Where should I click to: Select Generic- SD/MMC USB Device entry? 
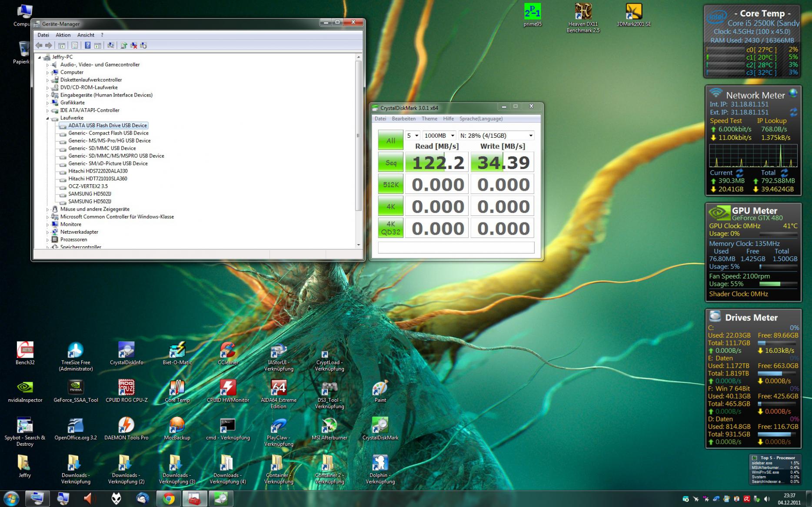pyautogui.click(x=102, y=148)
